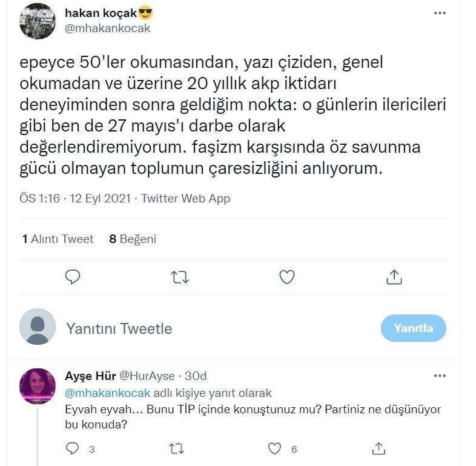Open hakan koçak's profile picture
Screen dimensions: 476x466
38,21
